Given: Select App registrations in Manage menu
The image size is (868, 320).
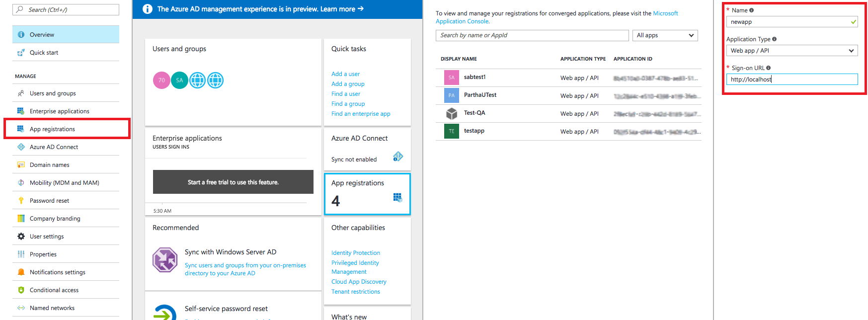Looking at the screenshot, I should click(x=67, y=129).
